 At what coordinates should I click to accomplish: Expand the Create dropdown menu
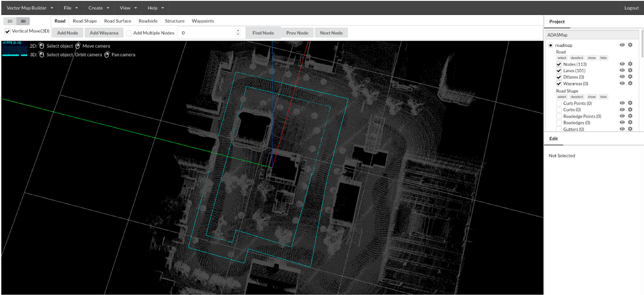pos(99,8)
